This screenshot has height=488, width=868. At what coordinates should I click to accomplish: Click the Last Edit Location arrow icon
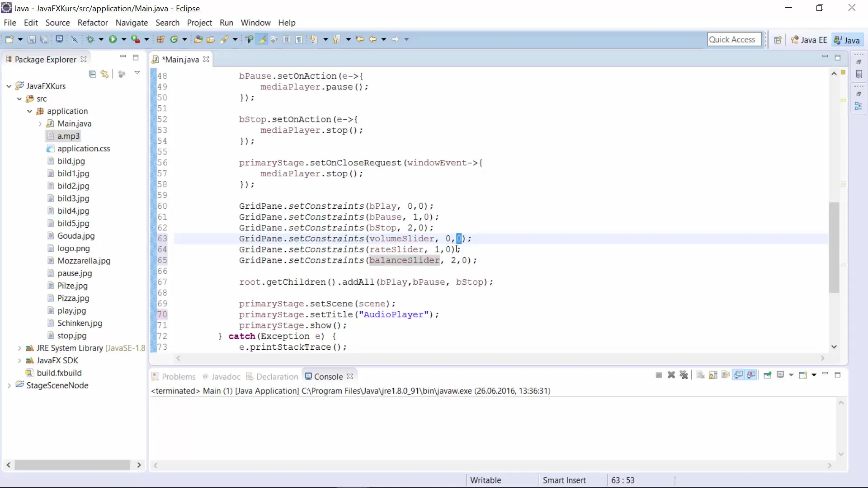click(360, 40)
